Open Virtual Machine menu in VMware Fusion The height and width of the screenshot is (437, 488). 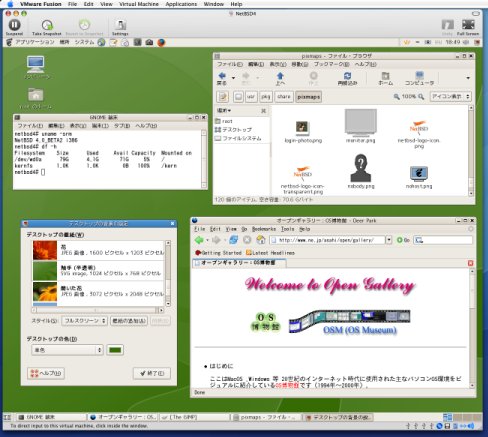(139, 4)
